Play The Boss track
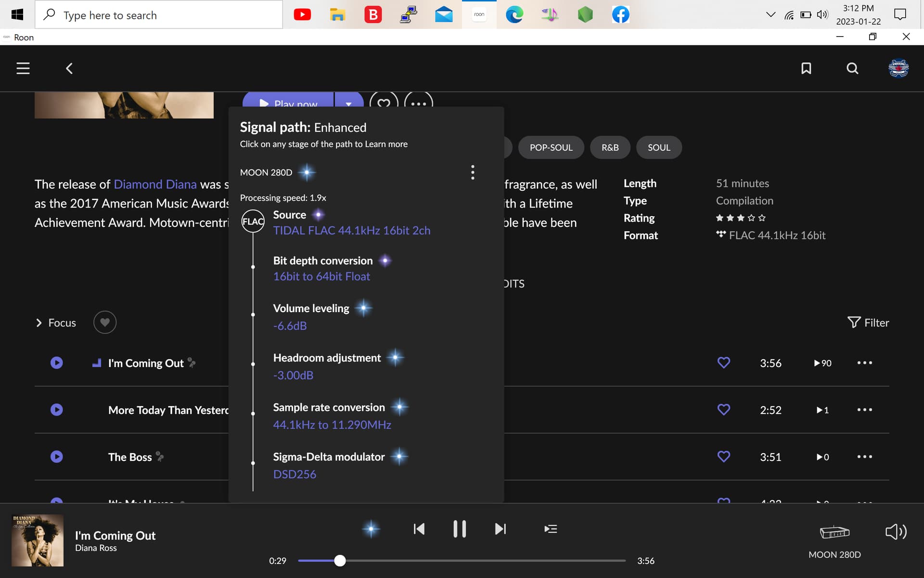 pyautogui.click(x=57, y=457)
